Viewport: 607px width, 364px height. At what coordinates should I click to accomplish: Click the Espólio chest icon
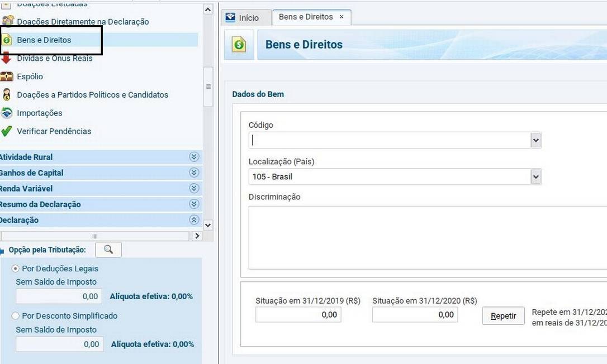pos(7,76)
